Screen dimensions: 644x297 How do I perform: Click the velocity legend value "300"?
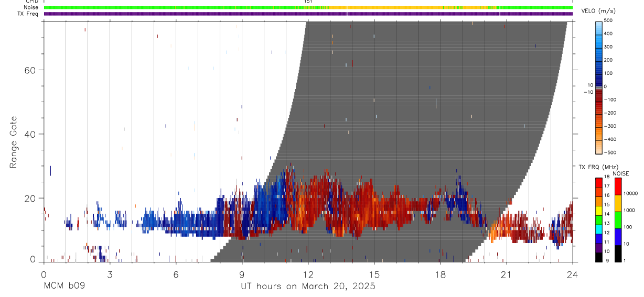[609, 47]
